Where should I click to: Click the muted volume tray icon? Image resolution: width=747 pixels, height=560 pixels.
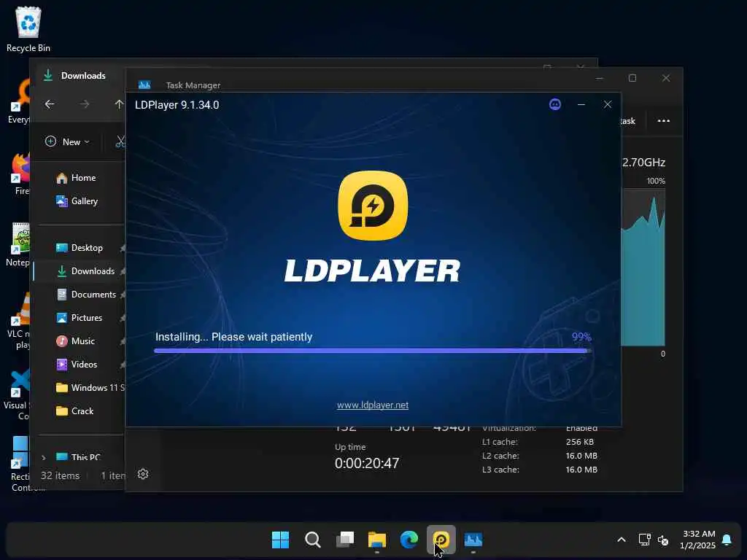[663, 540]
